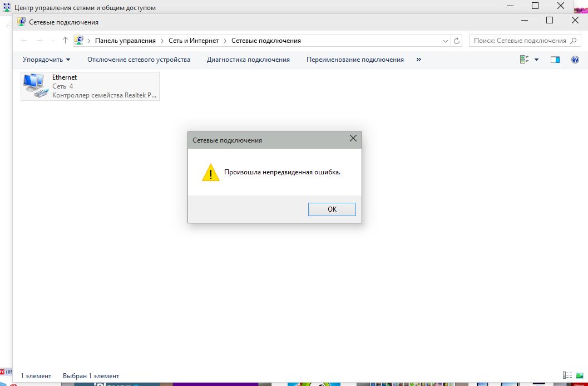Image resolution: width=588 pixels, height=386 pixels.
Task: Click the change view icon
Action: tap(524, 60)
